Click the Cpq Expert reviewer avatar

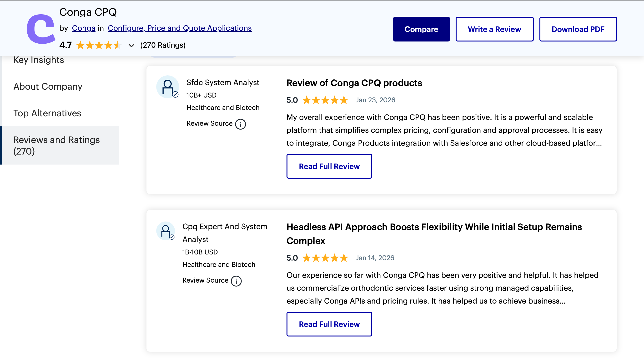coord(166,231)
